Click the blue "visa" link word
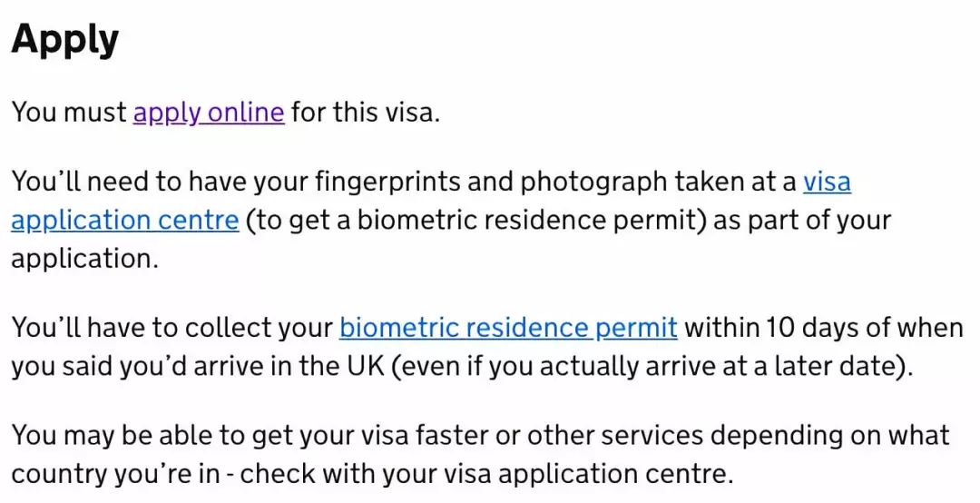Image resolution: width=980 pixels, height=503 pixels. coord(827,182)
